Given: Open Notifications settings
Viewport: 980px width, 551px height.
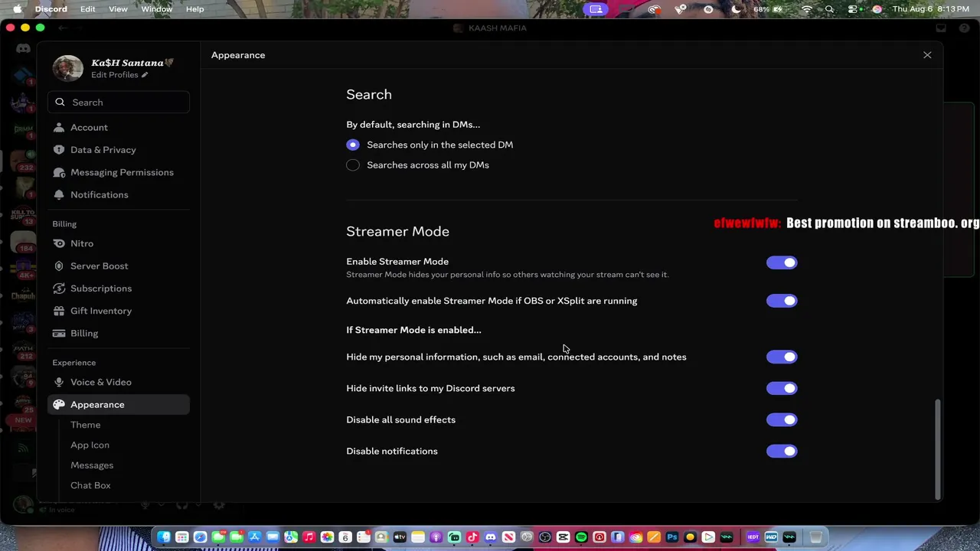Looking at the screenshot, I should click(119, 194).
